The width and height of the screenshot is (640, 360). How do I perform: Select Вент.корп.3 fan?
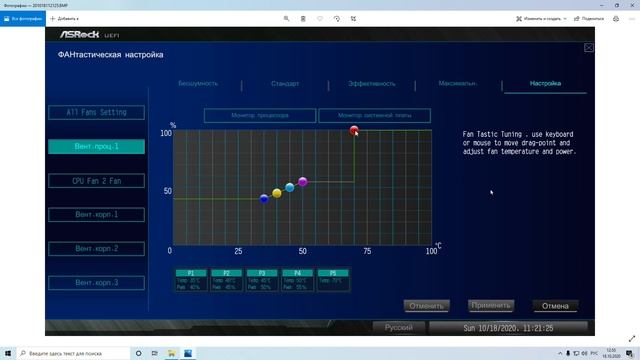96,283
